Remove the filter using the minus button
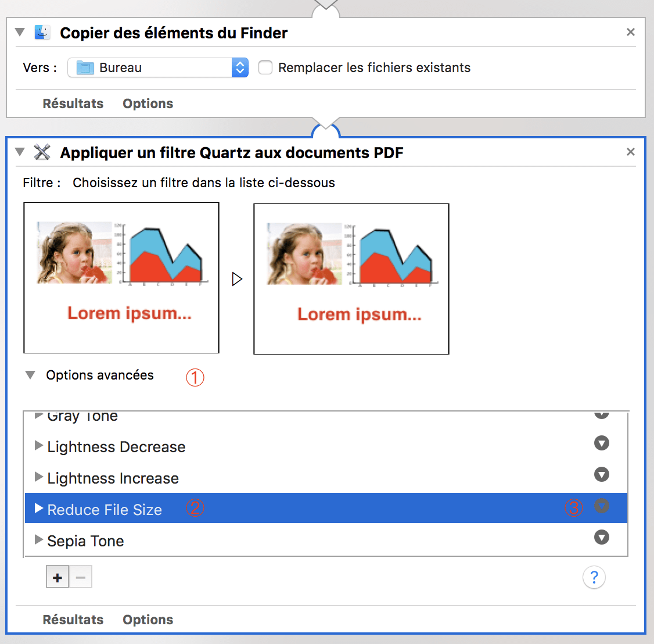654x644 pixels. pyautogui.click(x=81, y=577)
